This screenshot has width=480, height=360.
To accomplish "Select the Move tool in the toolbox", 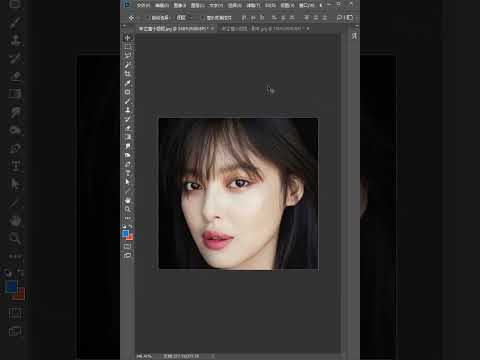I will point(127,38).
